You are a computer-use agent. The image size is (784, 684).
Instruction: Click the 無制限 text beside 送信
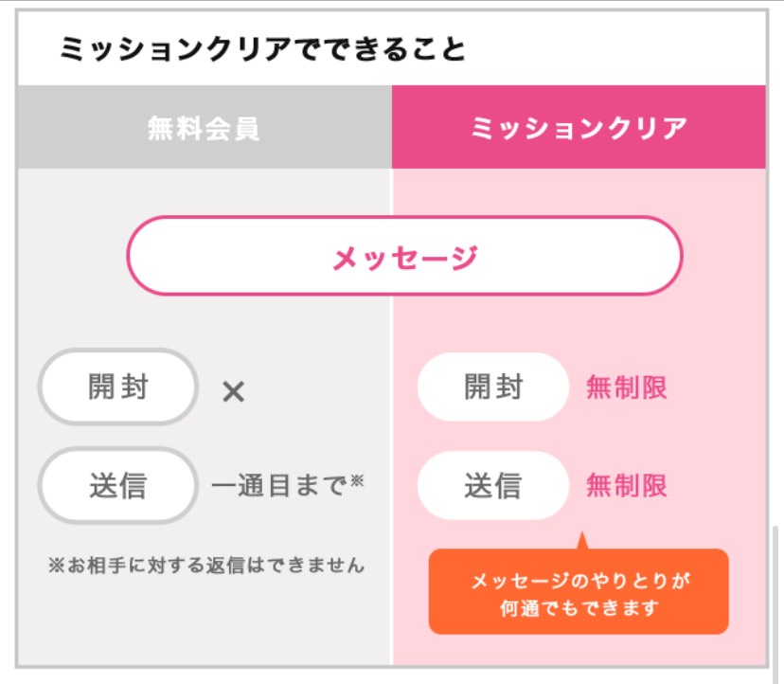pyautogui.click(x=627, y=485)
